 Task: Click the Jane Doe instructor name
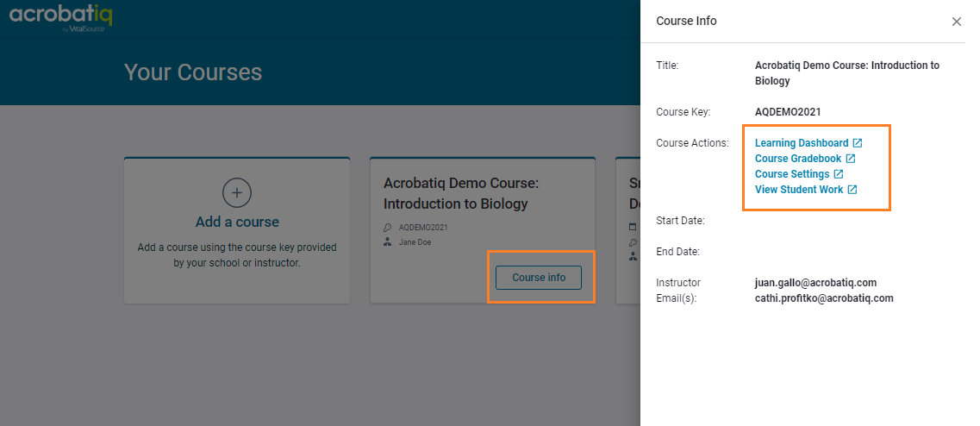tap(415, 242)
